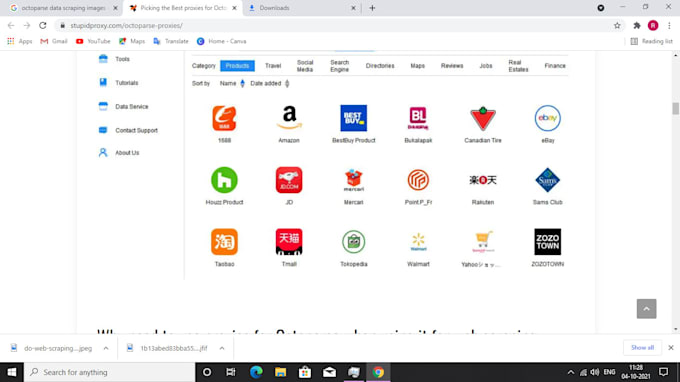This screenshot has width=680, height=382.
Task: Bookmark this page with the star
Action: [x=617, y=26]
